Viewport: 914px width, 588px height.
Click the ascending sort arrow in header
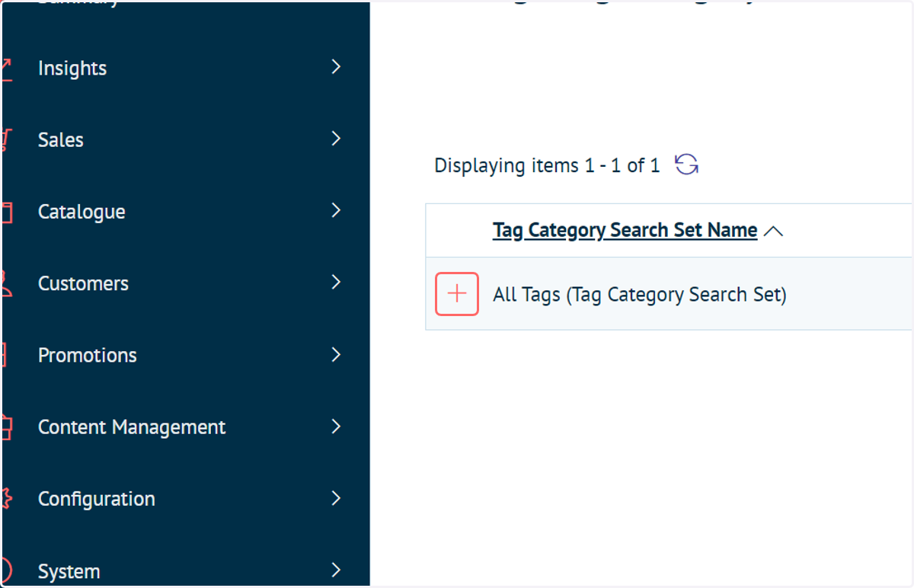(x=773, y=231)
